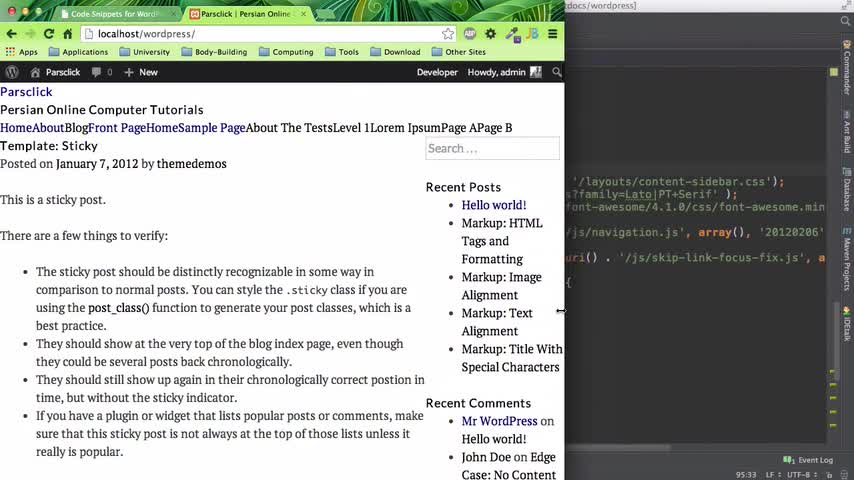Click the UTF-8 encoding in status bar
Image resolution: width=854 pixels, height=480 pixels.
(802, 475)
